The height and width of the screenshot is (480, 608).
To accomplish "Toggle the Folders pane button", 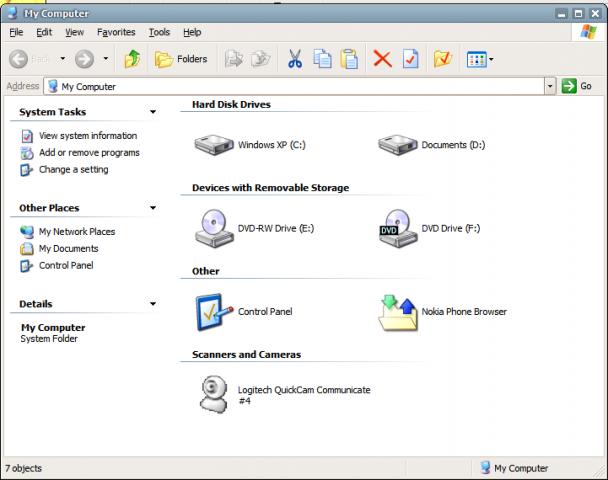I will (181, 59).
